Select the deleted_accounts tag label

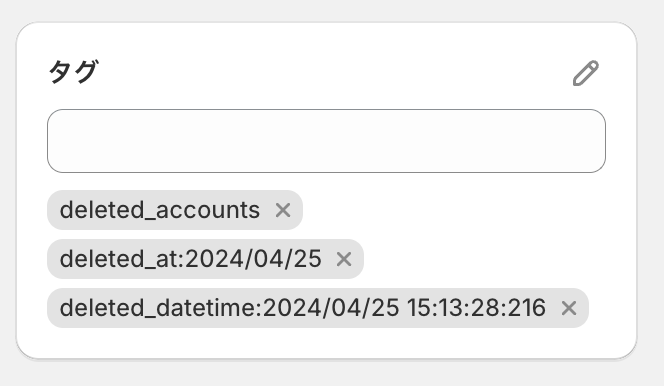pos(160,210)
